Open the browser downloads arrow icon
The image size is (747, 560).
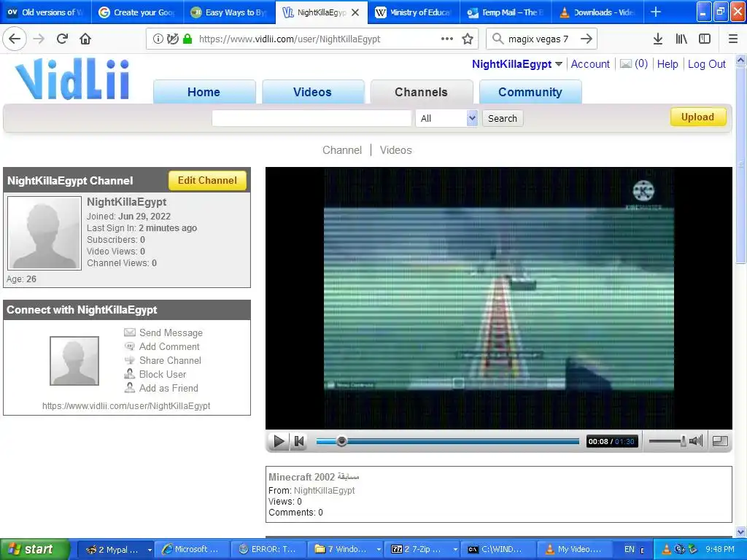(658, 39)
